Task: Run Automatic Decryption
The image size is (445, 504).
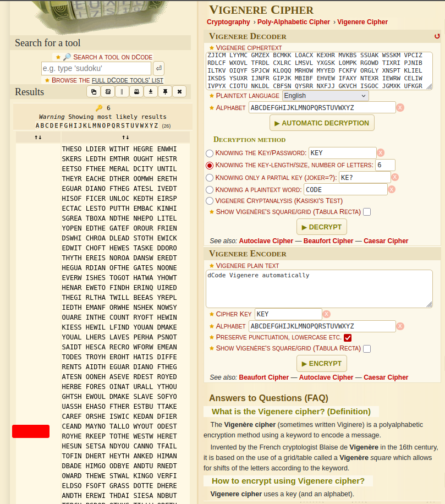Action: click(x=322, y=123)
